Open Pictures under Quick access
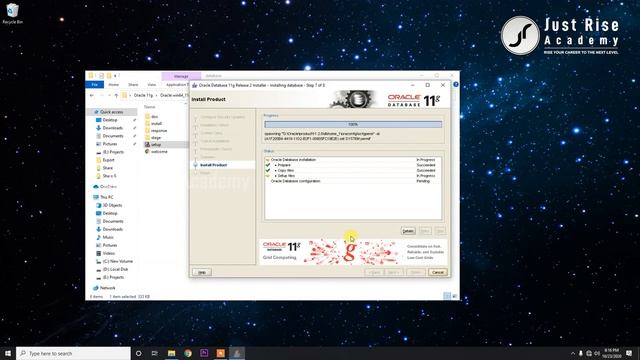This screenshot has height=360, width=640. tap(110, 144)
